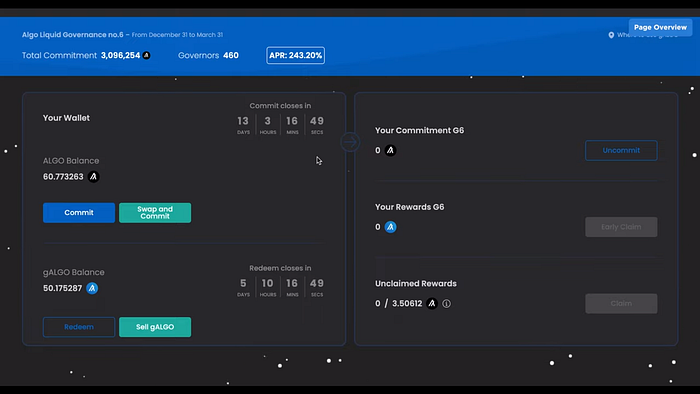Click the 'From December 31 to March 31' text
This screenshot has height=394, width=700.
[x=177, y=35]
